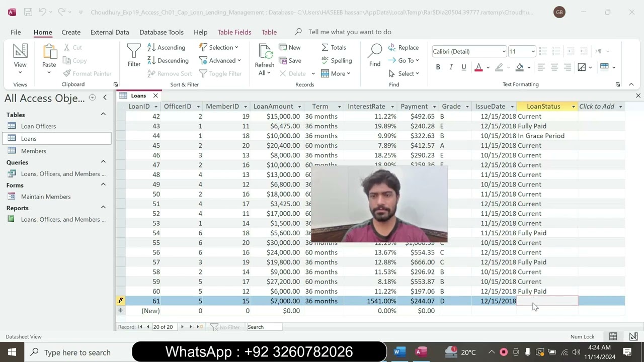Open Select dropdown in Find group
The image size is (644, 362).
pos(404,73)
